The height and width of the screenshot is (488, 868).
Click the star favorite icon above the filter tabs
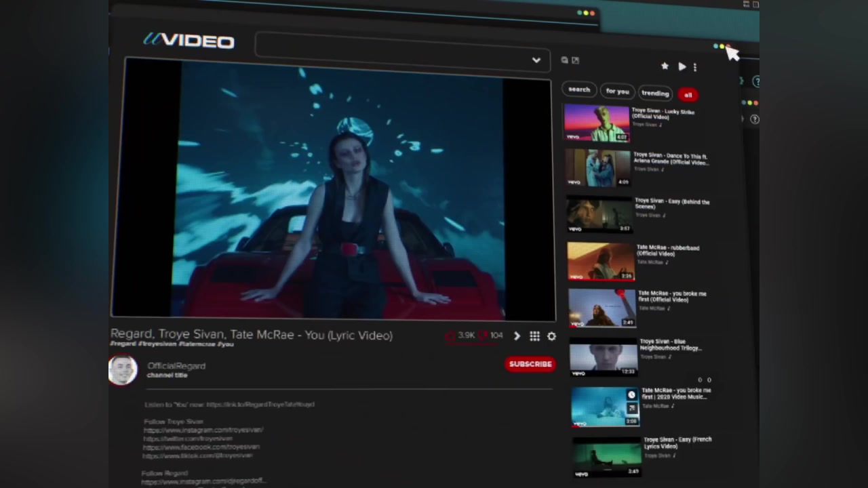tap(665, 66)
